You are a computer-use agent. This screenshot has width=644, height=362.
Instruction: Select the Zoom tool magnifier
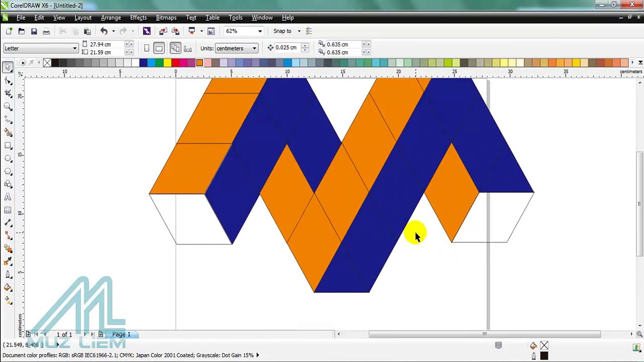pyautogui.click(x=8, y=107)
